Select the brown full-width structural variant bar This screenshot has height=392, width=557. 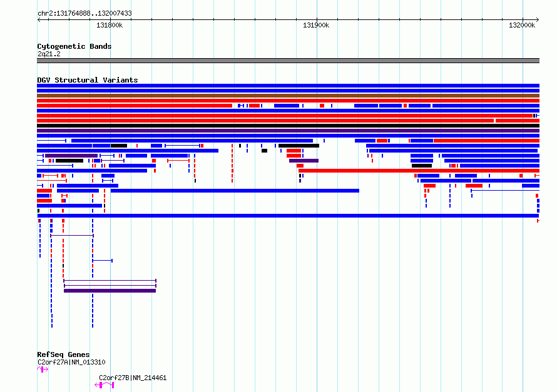(x=288, y=96)
